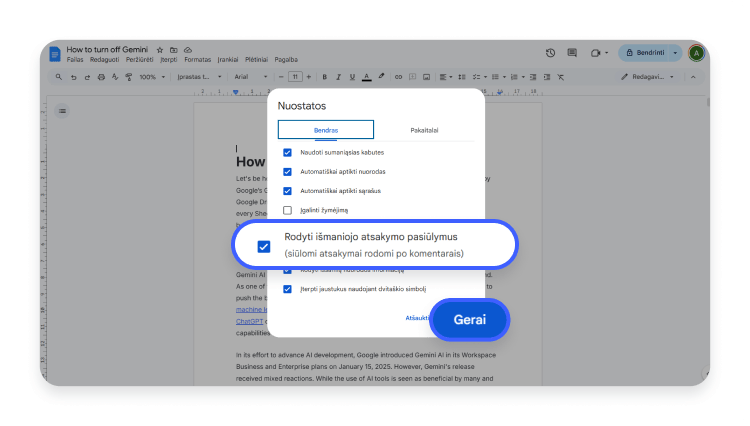This screenshot has height=426, width=750.
Task: Redo the last action
Action: (x=87, y=77)
